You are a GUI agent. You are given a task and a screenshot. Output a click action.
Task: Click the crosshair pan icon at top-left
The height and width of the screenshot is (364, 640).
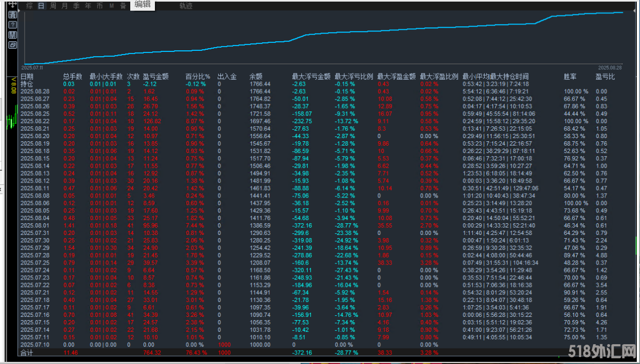coord(12,5)
